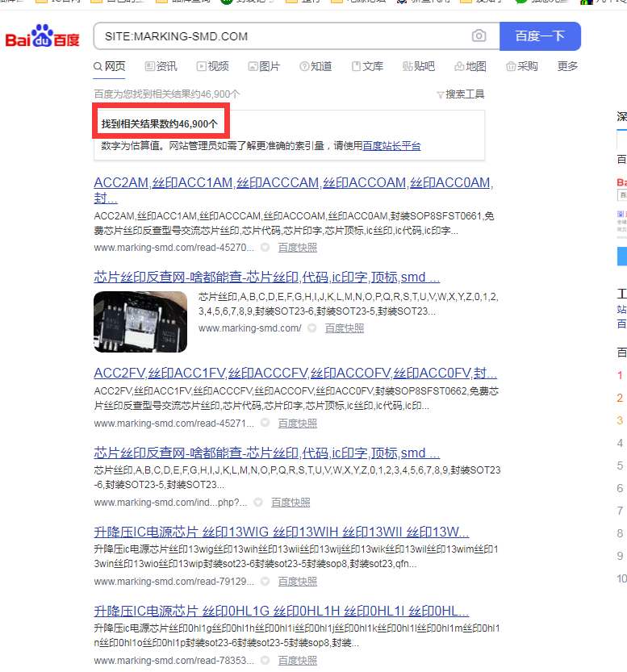Go to the 贴吧 tab

(x=419, y=66)
